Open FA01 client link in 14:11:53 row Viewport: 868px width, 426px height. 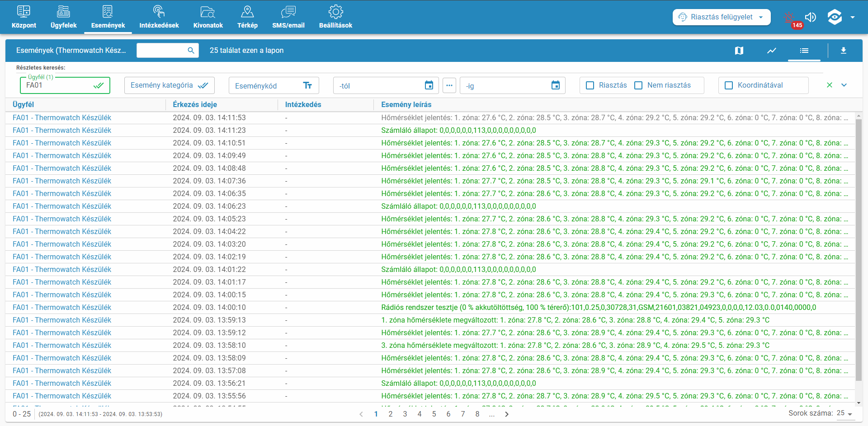point(62,117)
